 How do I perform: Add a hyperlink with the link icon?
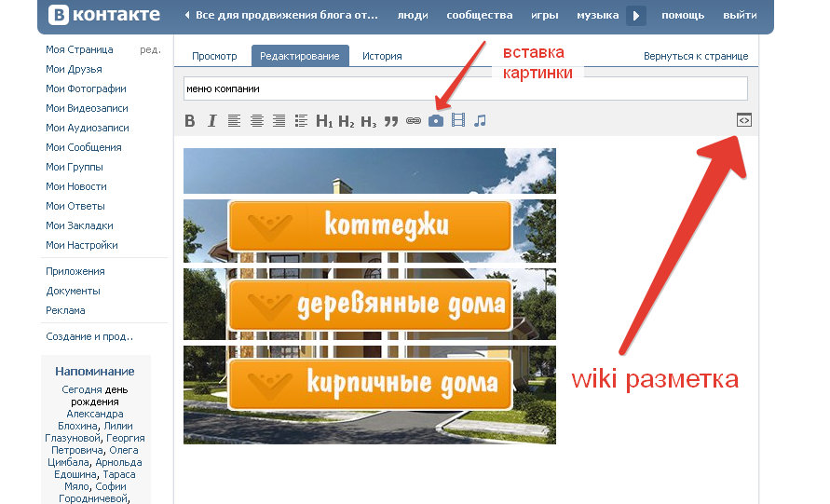click(414, 120)
